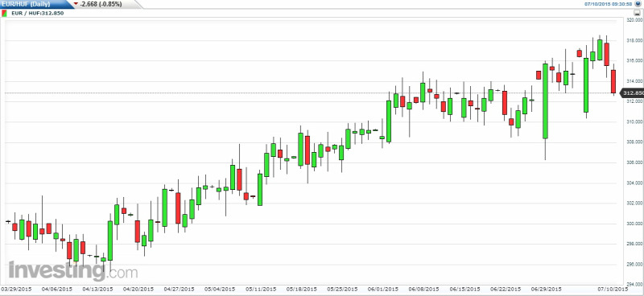
Task: Click the 300.000 price axis label
Action: [x=635, y=224]
